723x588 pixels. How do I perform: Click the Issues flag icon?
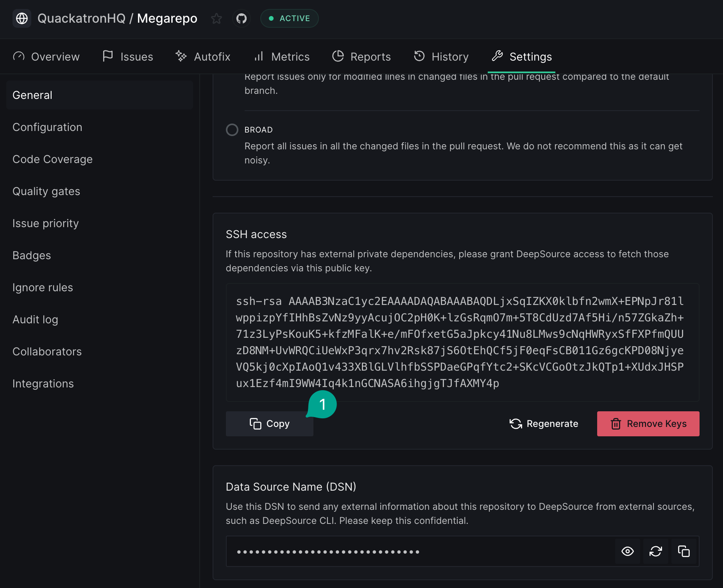(108, 56)
